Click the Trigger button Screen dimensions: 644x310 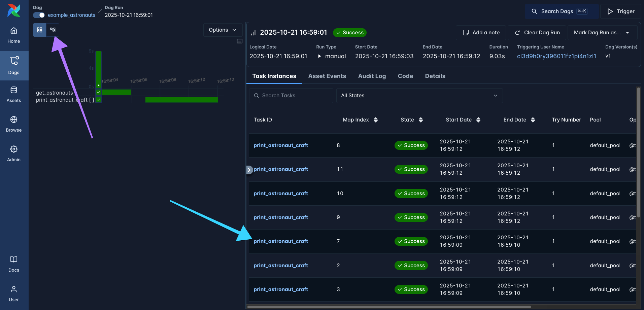click(x=620, y=11)
